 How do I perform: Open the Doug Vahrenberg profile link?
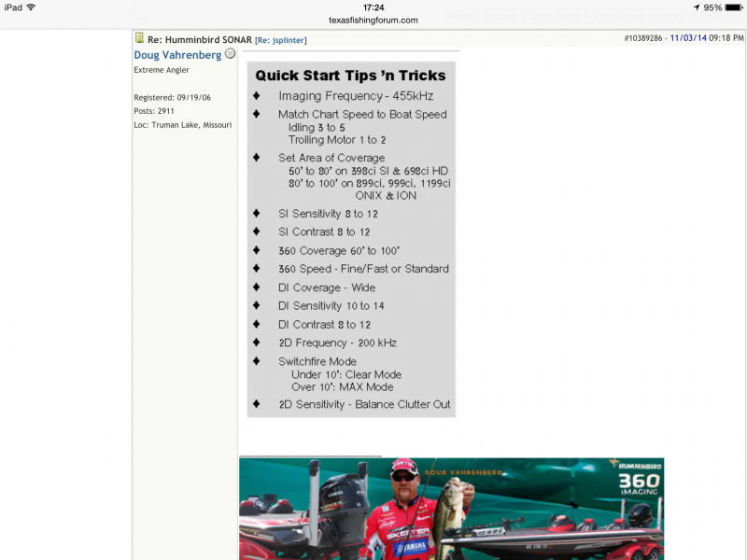[x=177, y=55]
